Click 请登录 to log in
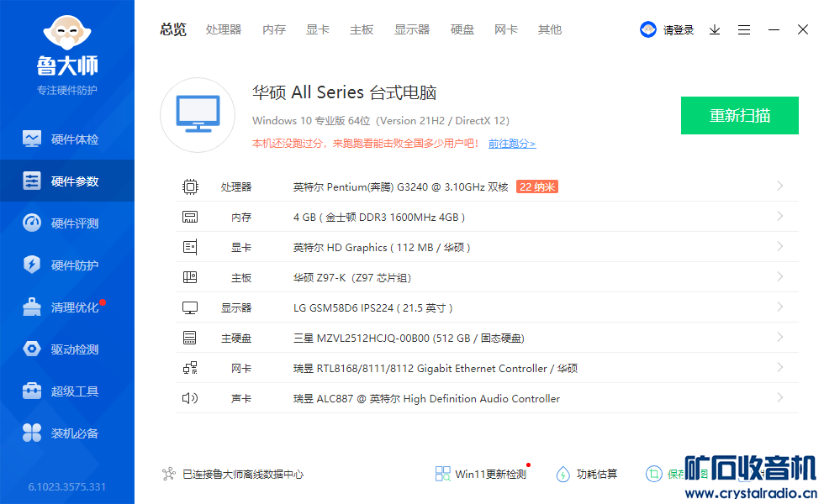Viewport: 824px width, 504px height. tap(679, 30)
